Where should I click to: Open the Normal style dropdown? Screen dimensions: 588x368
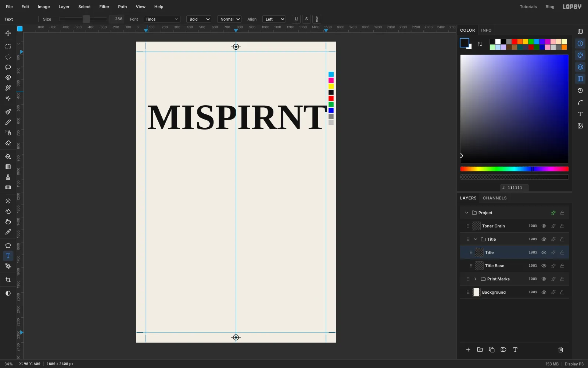pos(229,19)
